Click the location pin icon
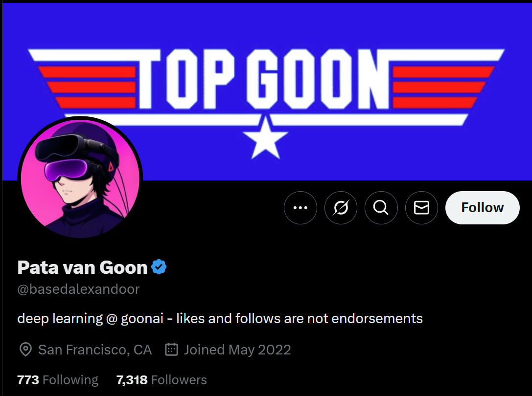 [25, 350]
